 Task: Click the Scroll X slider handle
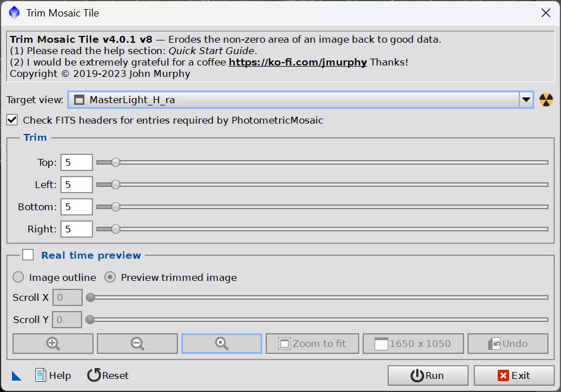click(x=91, y=297)
